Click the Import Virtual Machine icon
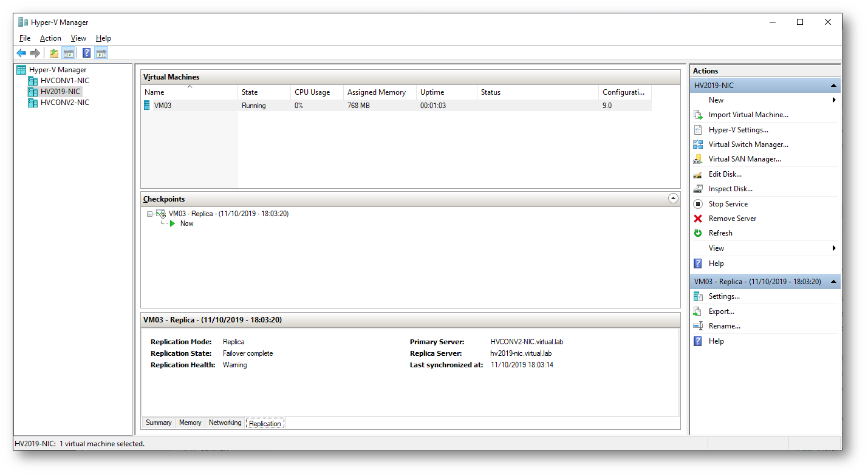868x476 pixels. click(x=698, y=115)
